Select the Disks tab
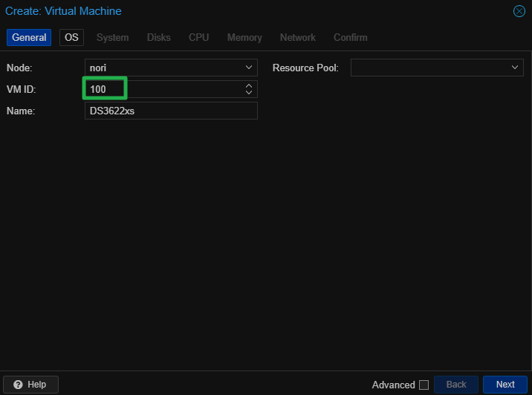532x395 pixels. [x=158, y=37]
